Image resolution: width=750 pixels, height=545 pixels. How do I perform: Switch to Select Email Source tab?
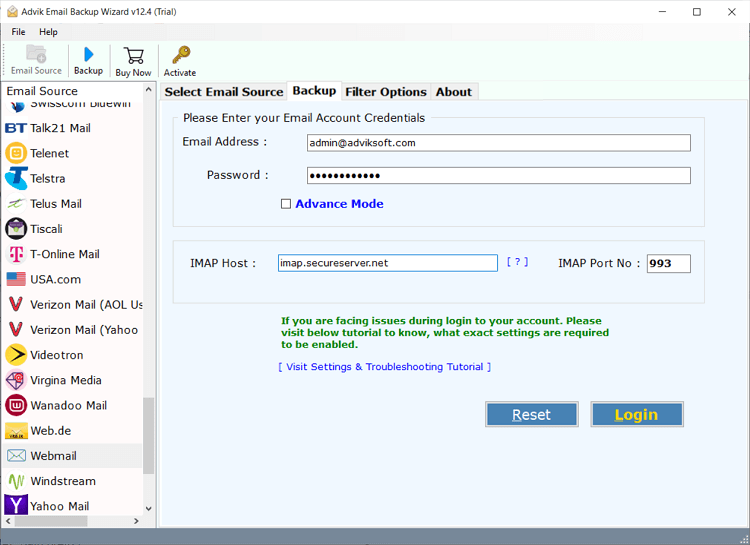point(224,92)
